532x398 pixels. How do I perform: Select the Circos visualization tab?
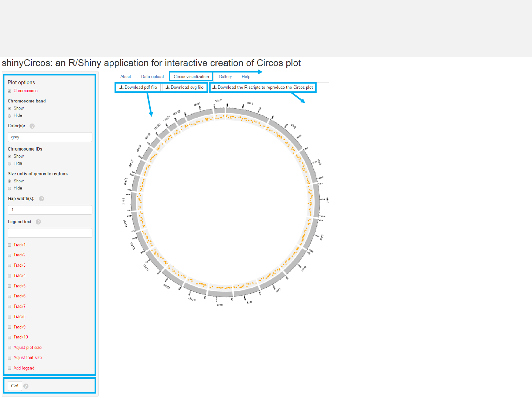191,77
